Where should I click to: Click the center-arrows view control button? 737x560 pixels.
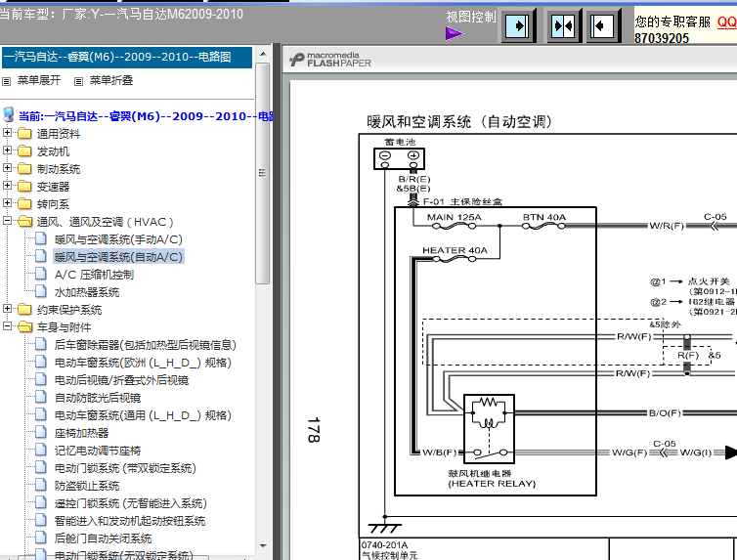click(563, 25)
